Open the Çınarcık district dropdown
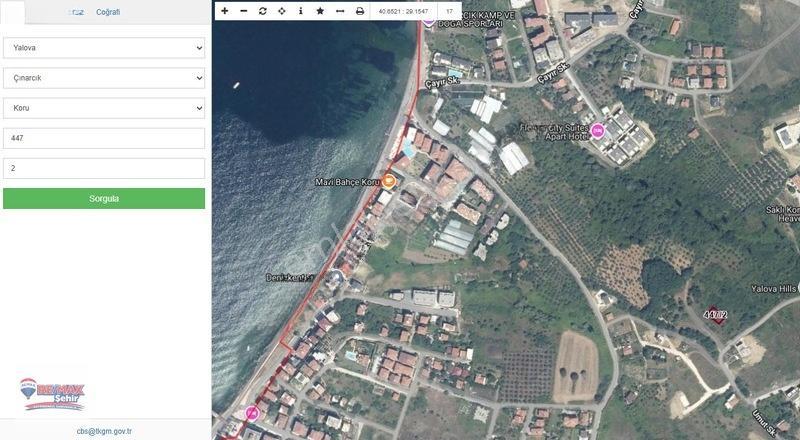The height and width of the screenshot is (440, 800). pyautogui.click(x=104, y=78)
